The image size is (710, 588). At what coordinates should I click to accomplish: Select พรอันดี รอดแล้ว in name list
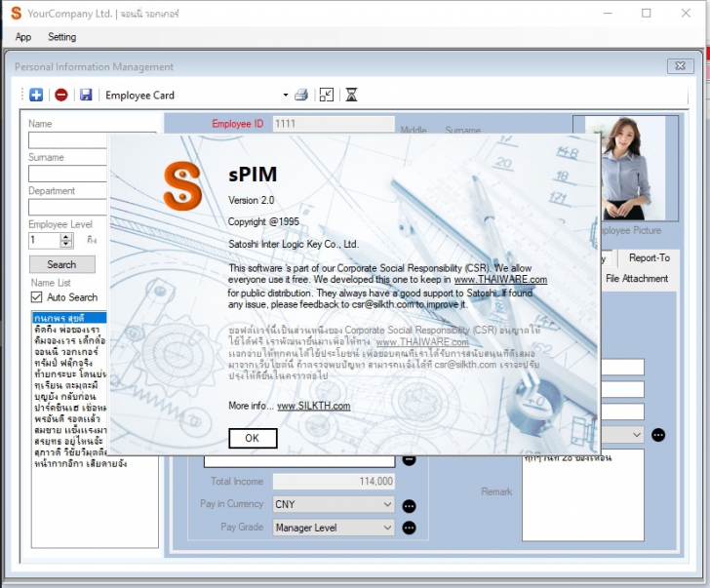pyautogui.click(x=70, y=418)
